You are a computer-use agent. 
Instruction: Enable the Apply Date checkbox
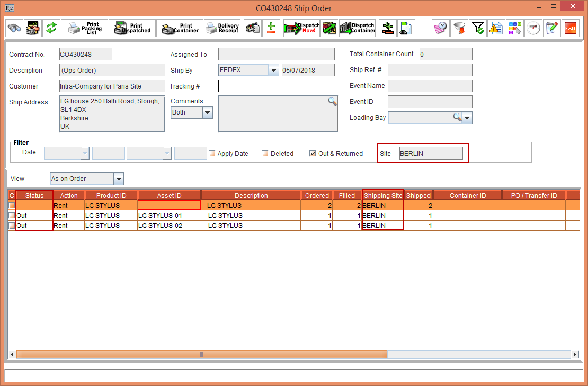212,154
